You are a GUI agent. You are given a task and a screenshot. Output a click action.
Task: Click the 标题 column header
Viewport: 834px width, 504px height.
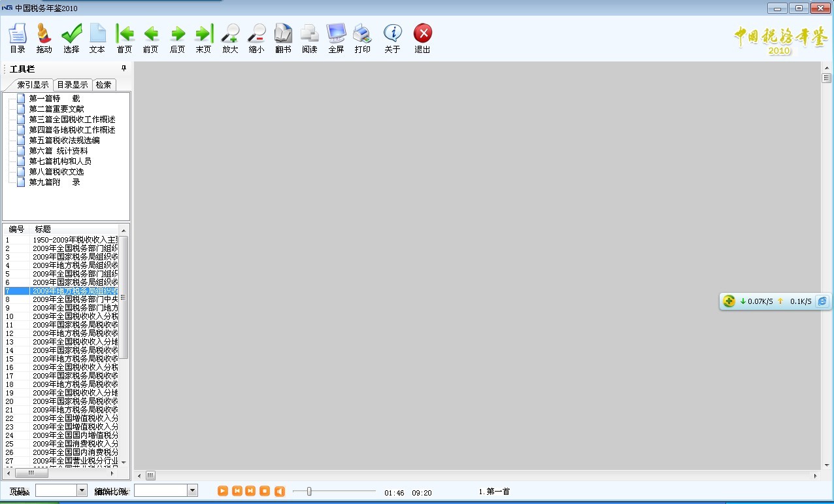tap(75, 229)
